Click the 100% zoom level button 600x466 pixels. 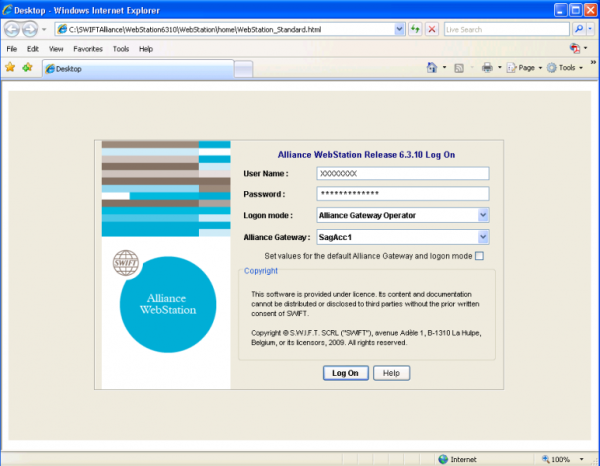(x=556, y=459)
